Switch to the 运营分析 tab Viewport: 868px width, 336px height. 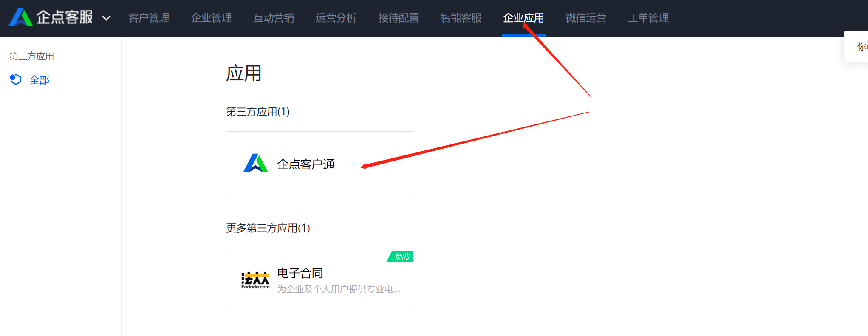[336, 18]
